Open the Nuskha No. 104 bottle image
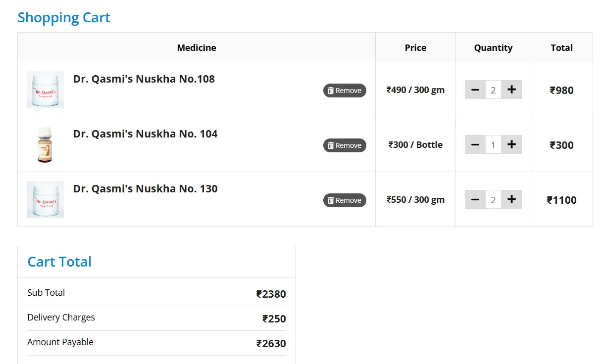This screenshot has height=364, width=601. [45, 144]
